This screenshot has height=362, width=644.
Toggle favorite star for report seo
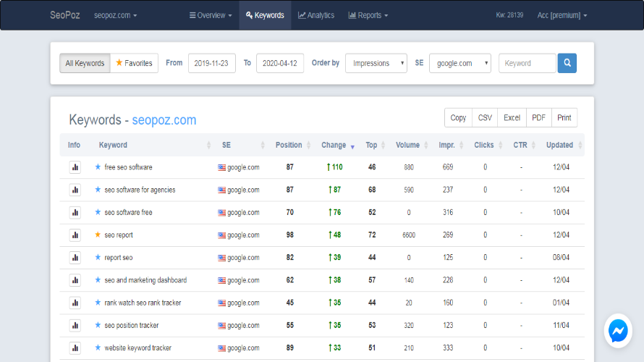click(x=98, y=257)
